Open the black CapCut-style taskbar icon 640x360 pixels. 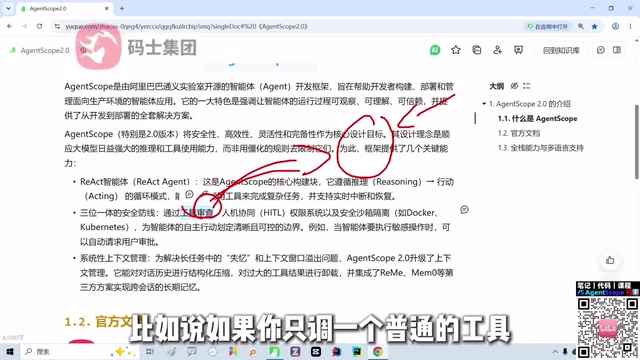pos(316,351)
